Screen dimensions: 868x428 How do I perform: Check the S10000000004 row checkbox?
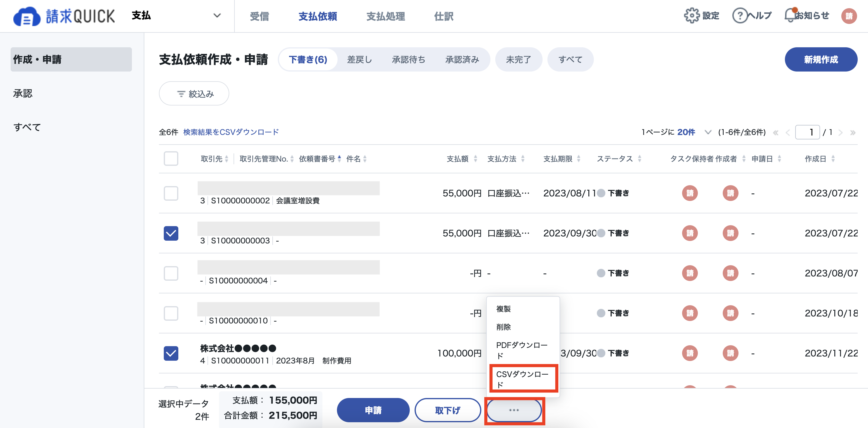[x=171, y=273]
